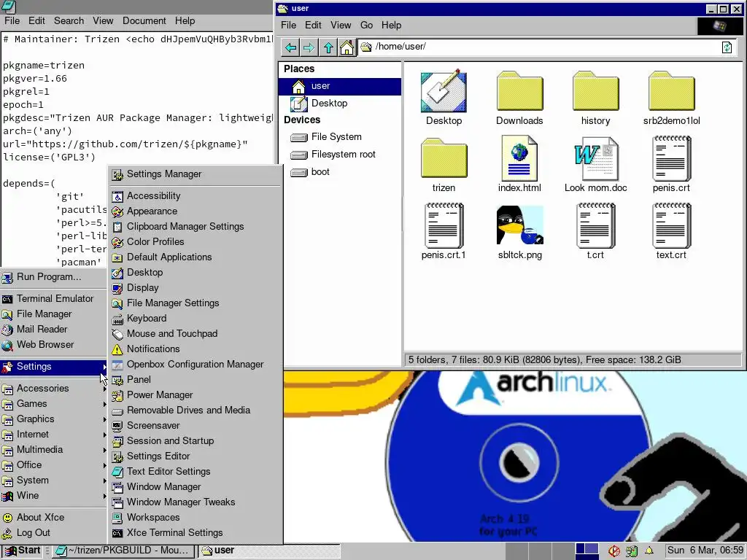
Task: Open File menu in file manager
Action: pos(288,26)
